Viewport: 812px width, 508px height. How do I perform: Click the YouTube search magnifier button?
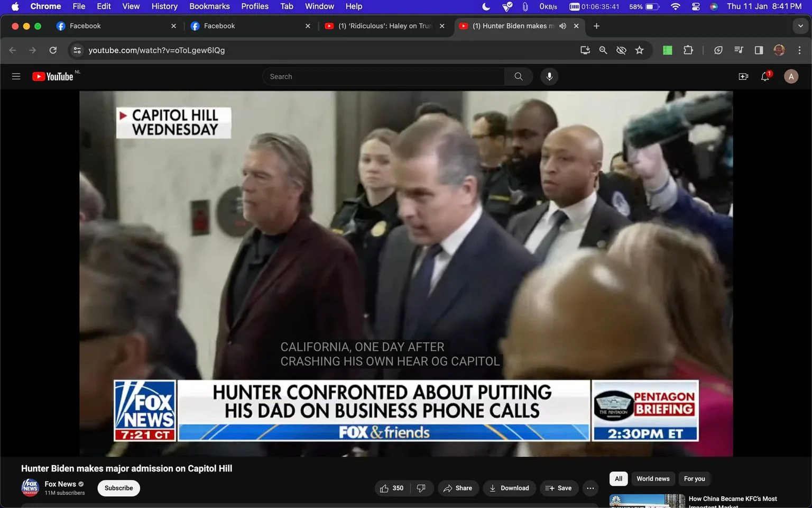pos(519,77)
